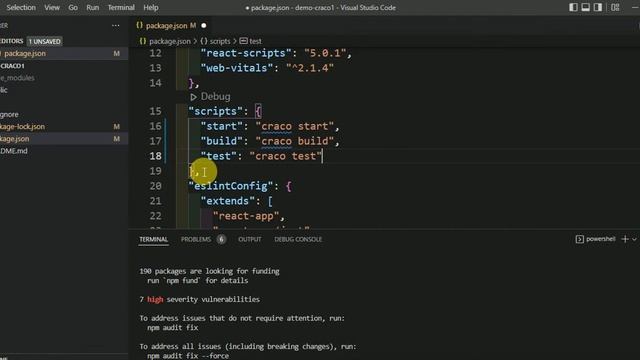Toggle panel layout icon
This screenshot has width=640, height=360.
pos(585,7)
